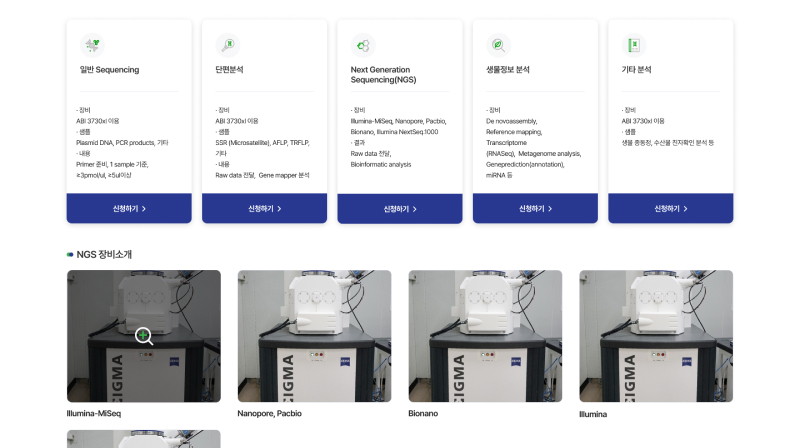Click the 일반 Sequencing card icon
Screen dimensions: 800x448
[92, 45]
